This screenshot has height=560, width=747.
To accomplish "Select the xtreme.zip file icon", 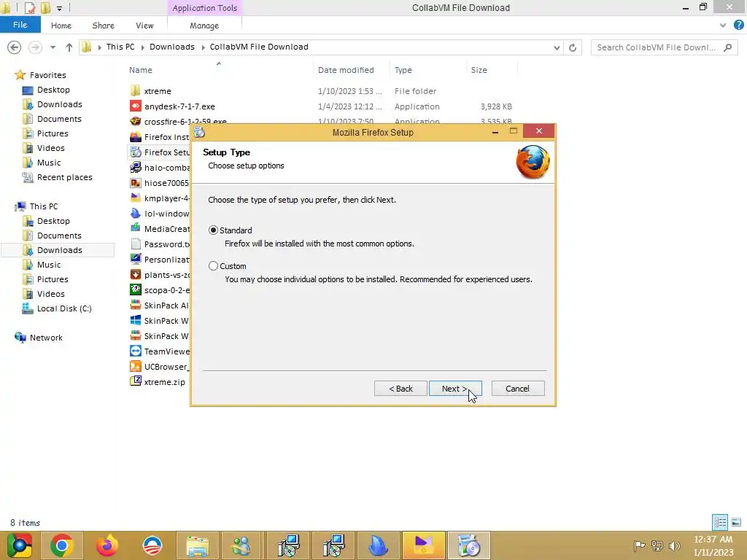I will (135, 382).
